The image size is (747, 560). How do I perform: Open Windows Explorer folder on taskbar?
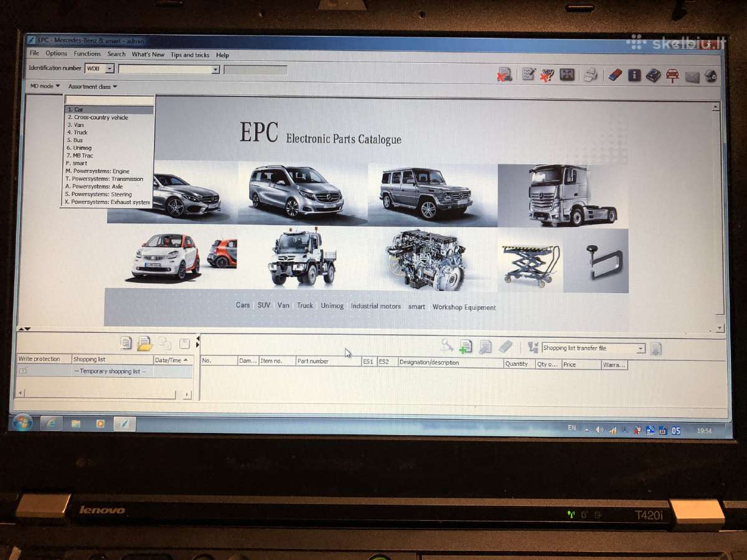[x=76, y=424]
